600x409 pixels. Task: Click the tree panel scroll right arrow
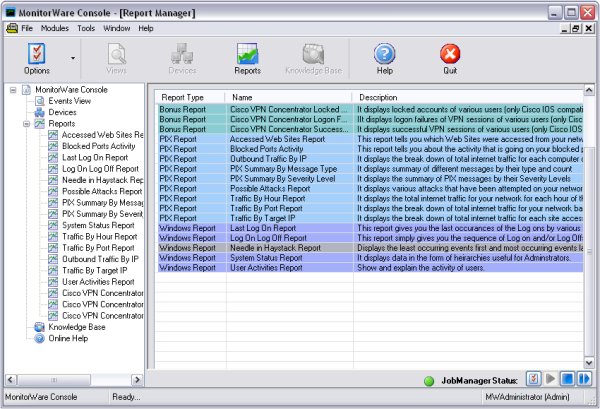click(137, 380)
